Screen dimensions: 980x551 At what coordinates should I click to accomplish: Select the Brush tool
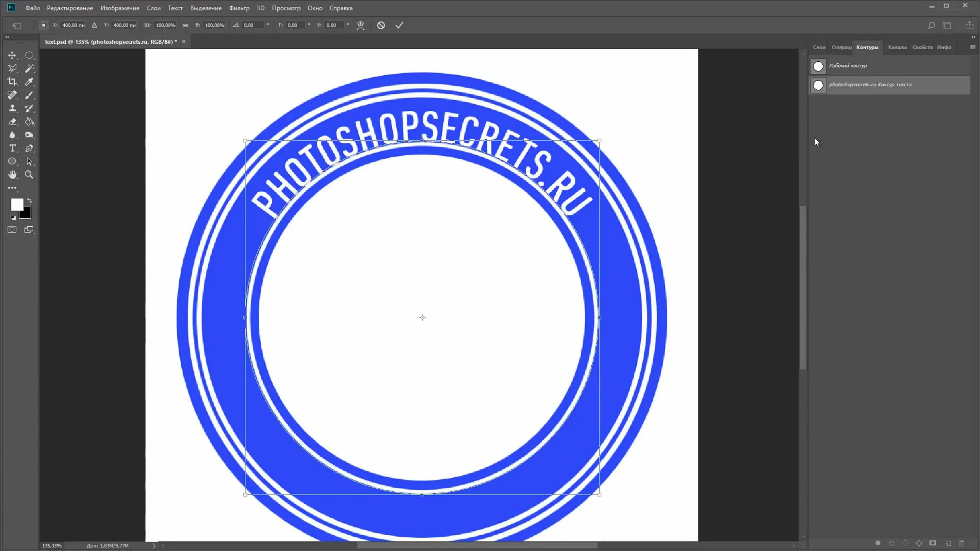pyautogui.click(x=30, y=95)
